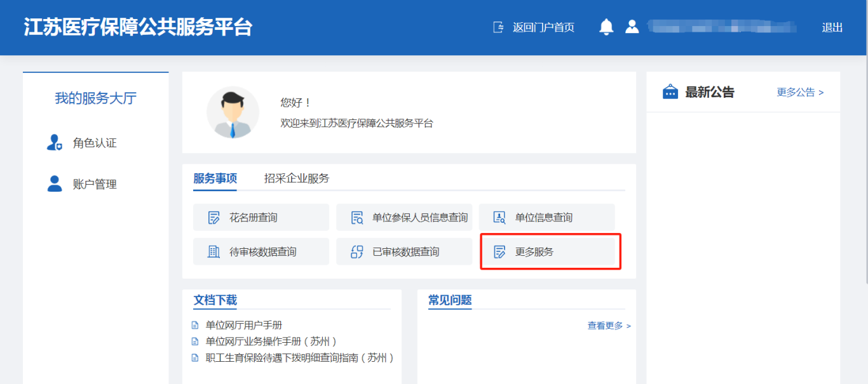Open the 更多公告 link
Image resolution: width=868 pixels, height=384 pixels.
[x=800, y=92]
